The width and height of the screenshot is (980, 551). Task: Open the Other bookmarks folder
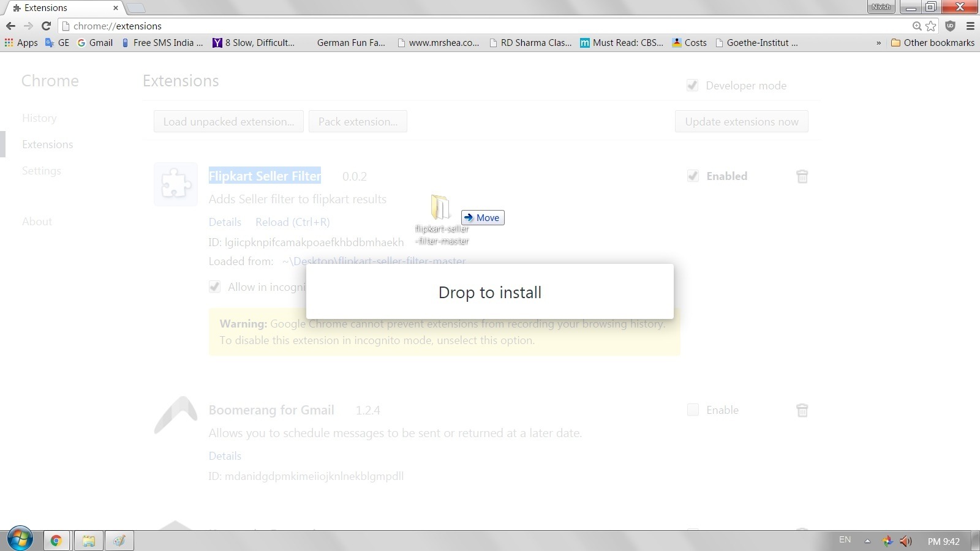tap(933, 43)
